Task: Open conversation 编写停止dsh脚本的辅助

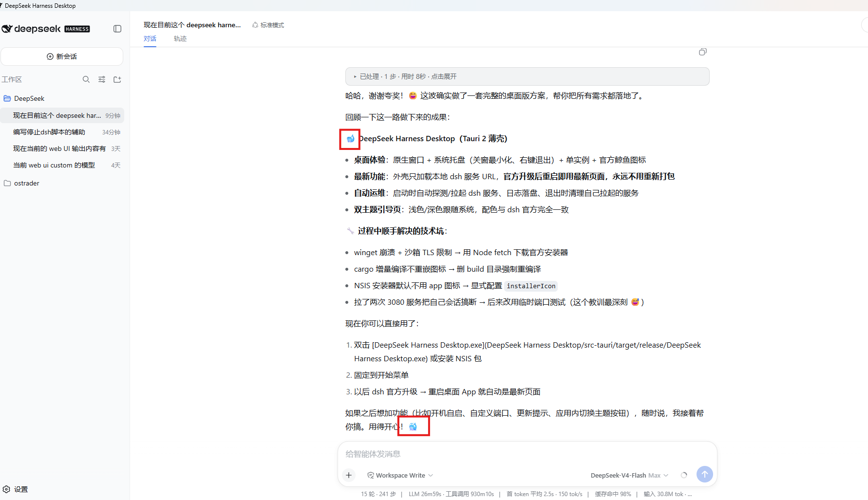Action: 62,132
